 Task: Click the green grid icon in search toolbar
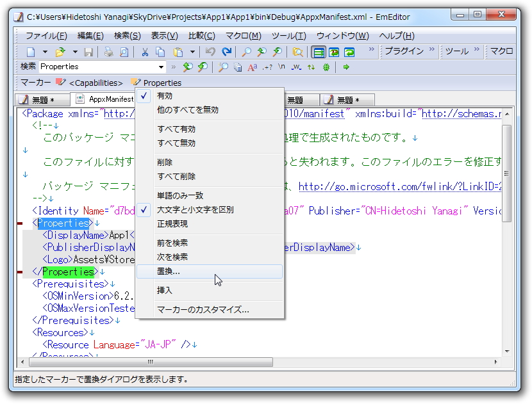coord(326,67)
